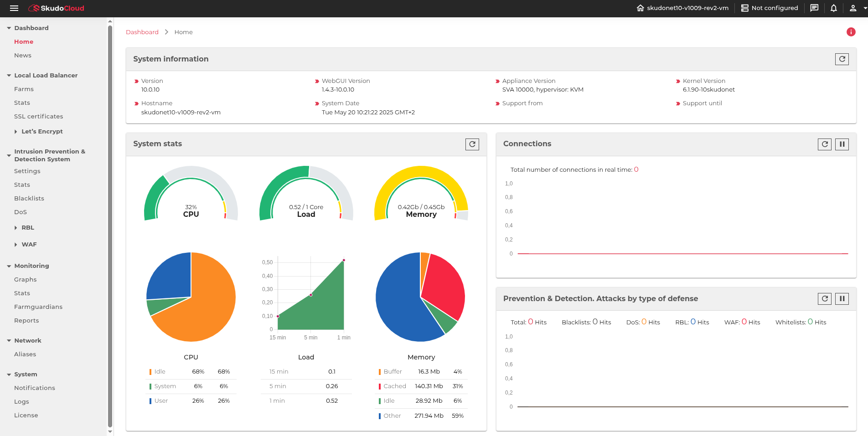868x436 pixels.
Task: Open the user account menu
Action: tap(857, 8)
